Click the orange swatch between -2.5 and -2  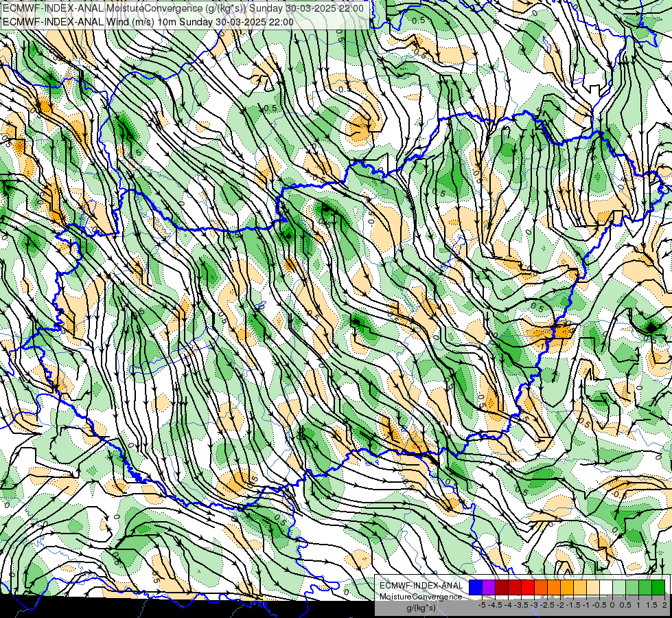tap(554, 587)
